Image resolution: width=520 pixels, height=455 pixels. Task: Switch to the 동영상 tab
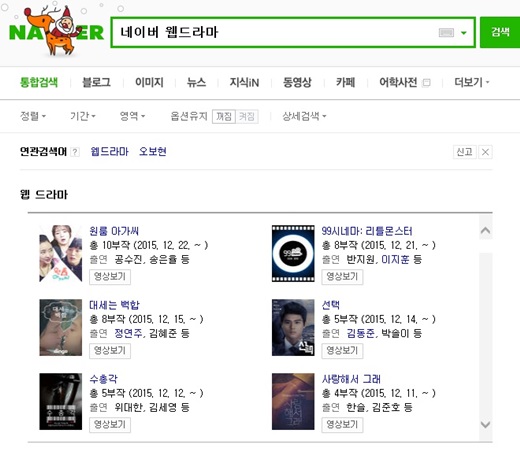point(297,82)
